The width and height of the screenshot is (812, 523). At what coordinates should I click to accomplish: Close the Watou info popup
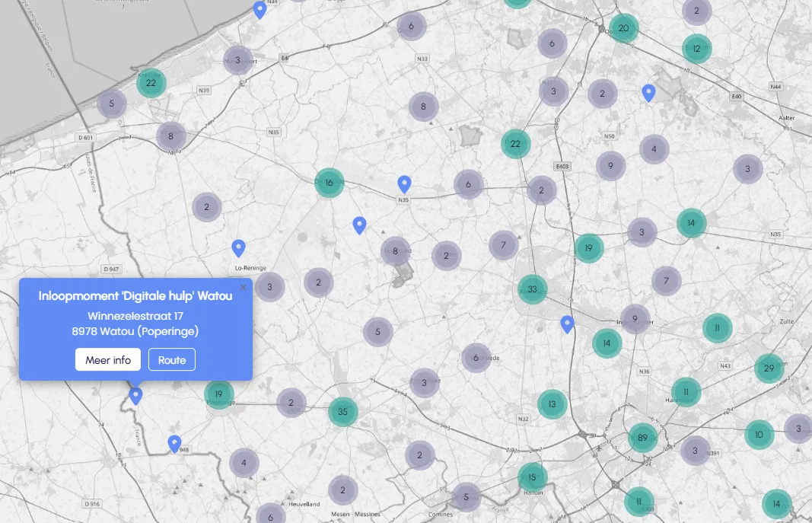[x=244, y=288]
